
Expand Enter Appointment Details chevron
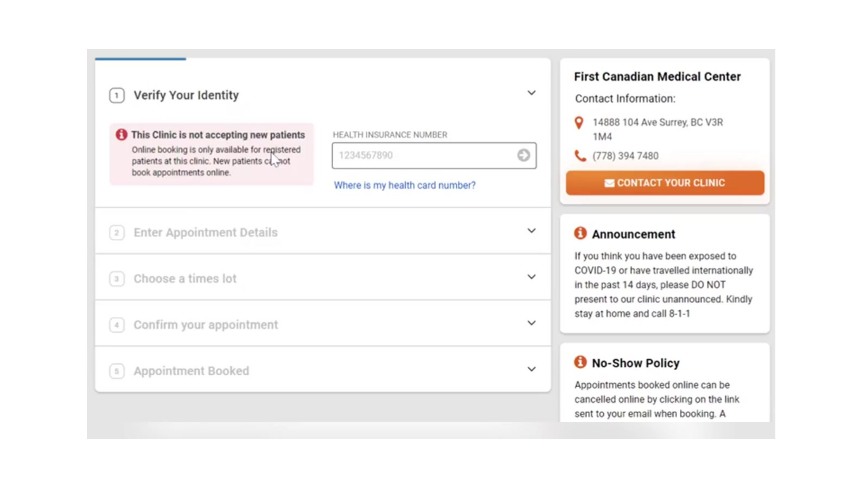click(531, 231)
